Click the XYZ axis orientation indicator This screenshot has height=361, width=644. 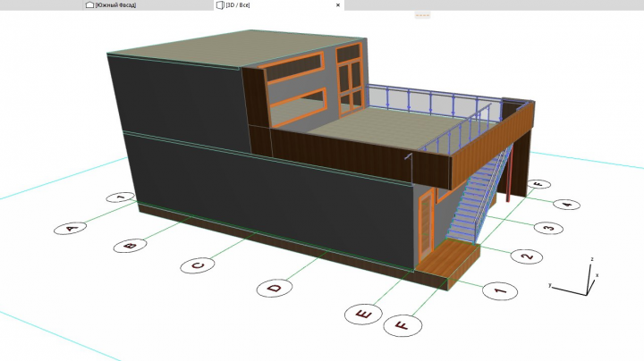pyautogui.click(x=573, y=278)
